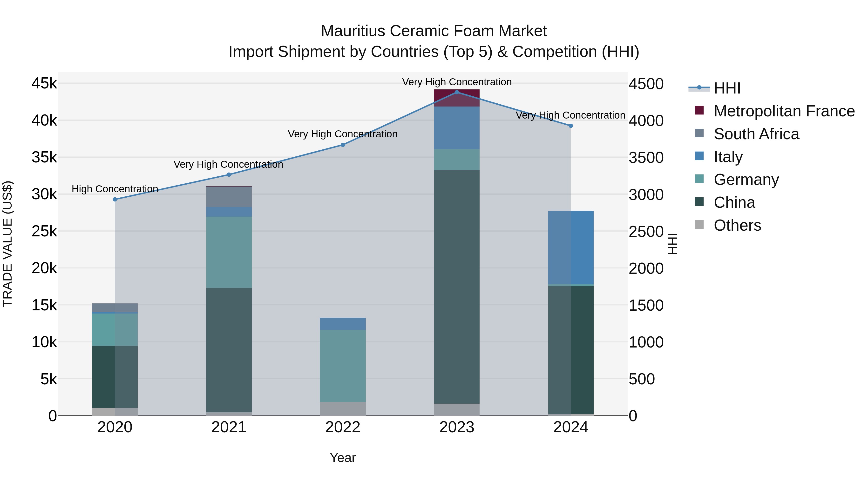Click the HHI line marker for 2022
The height and width of the screenshot is (488, 868).
tap(343, 145)
